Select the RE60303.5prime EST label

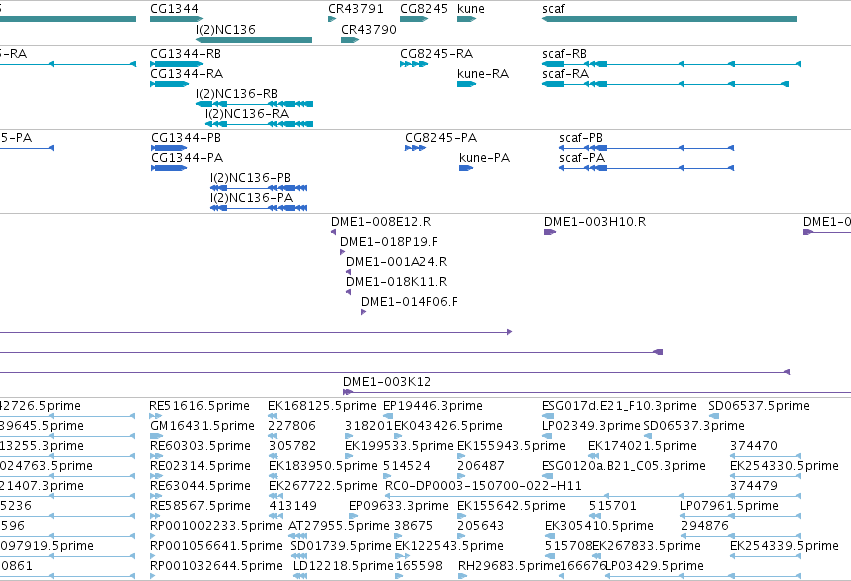(x=200, y=445)
